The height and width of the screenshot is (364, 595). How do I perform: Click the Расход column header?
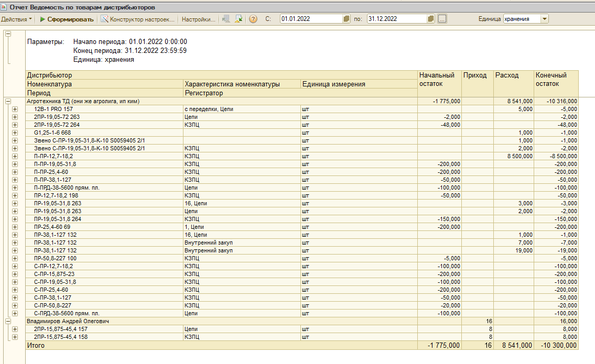[x=513, y=83]
